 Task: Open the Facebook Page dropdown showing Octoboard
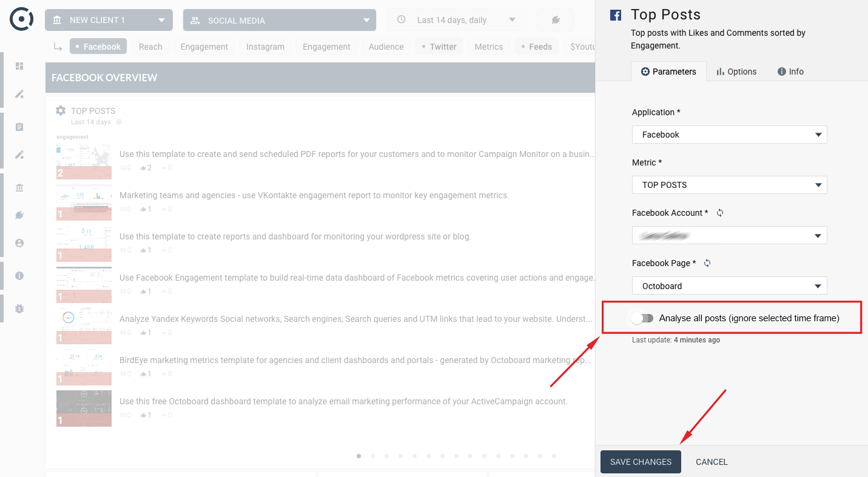tap(730, 285)
